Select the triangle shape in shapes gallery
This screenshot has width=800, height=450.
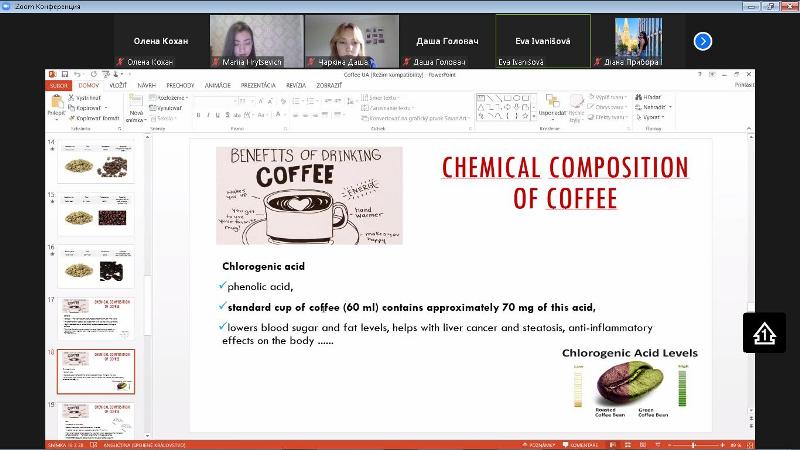pos(481,107)
